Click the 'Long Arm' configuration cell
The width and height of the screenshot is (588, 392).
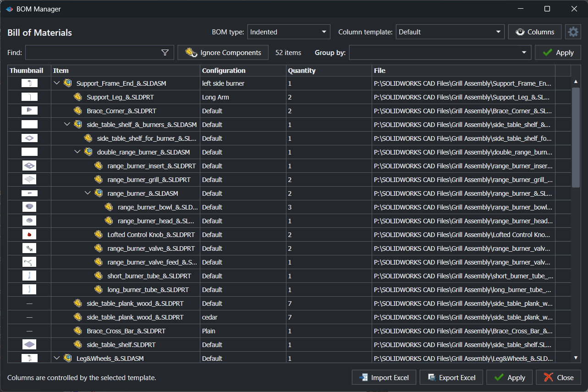[243, 97]
